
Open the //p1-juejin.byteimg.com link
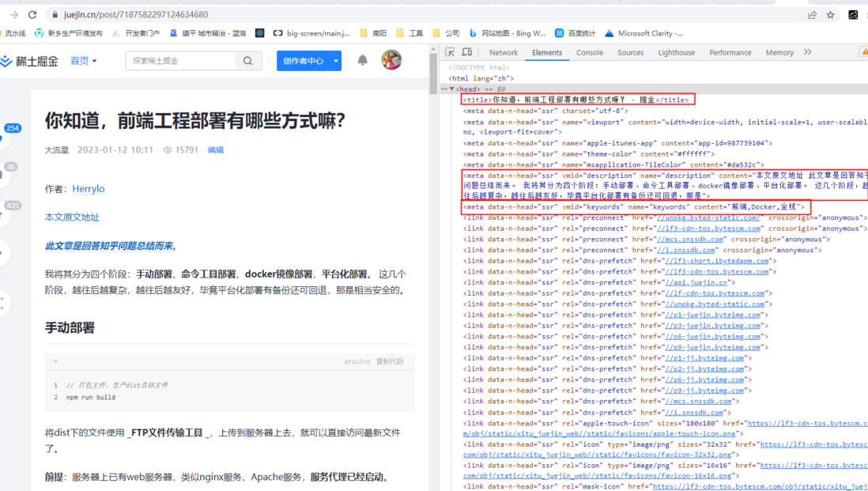712,315
